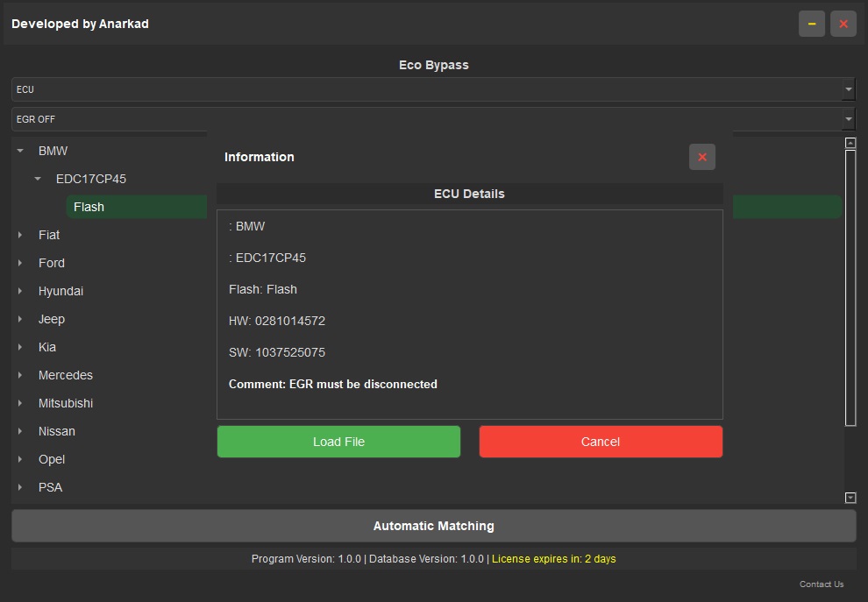The width and height of the screenshot is (868, 602).
Task: Collapse the EDC17CP45 tree node
Action: click(x=38, y=179)
